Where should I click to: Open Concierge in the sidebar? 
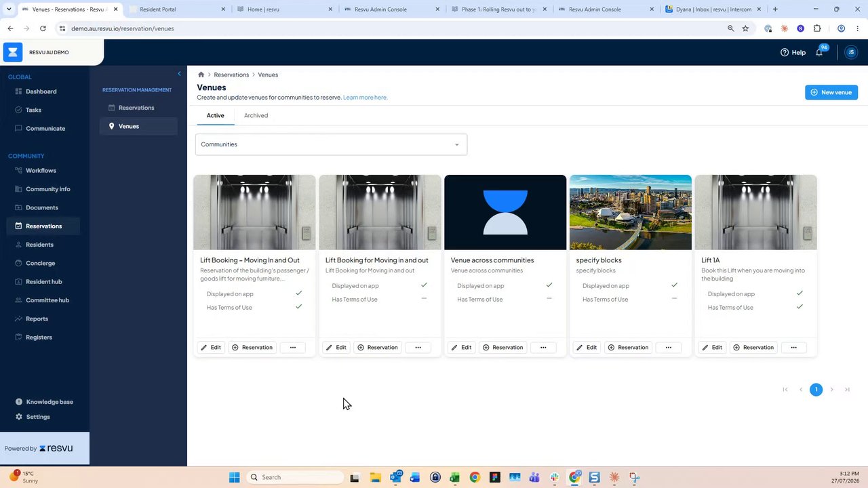(40, 263)
